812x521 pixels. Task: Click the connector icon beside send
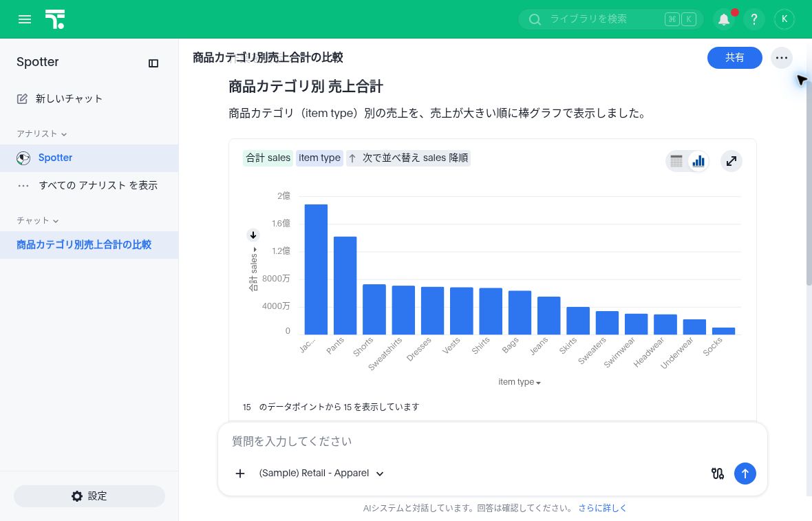coord(717,474)
